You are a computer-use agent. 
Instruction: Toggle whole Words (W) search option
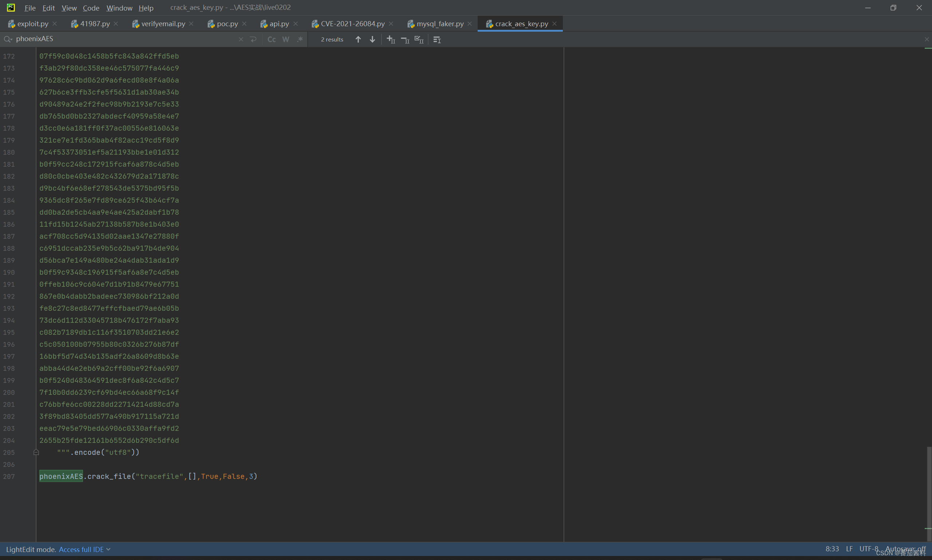coord(286,39)
